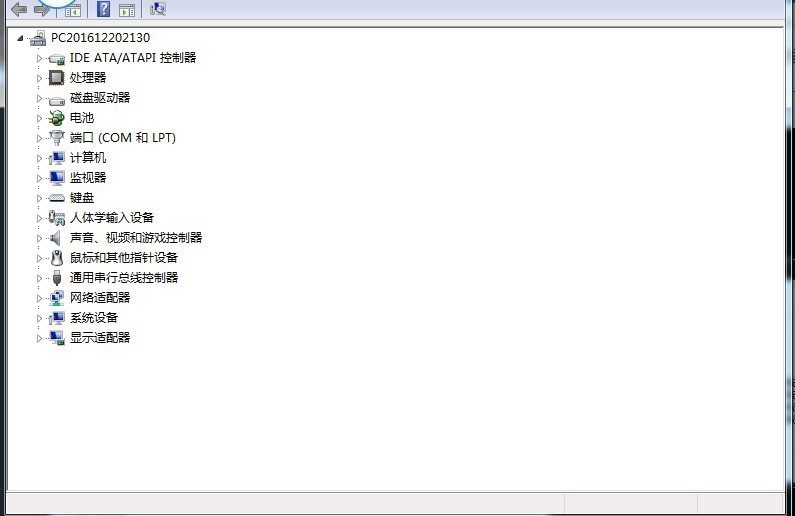Viewport: 795px width, 516px height.
Task: Expand the 计算机 node
Action: pyautogui.click(x=40, y=158)
